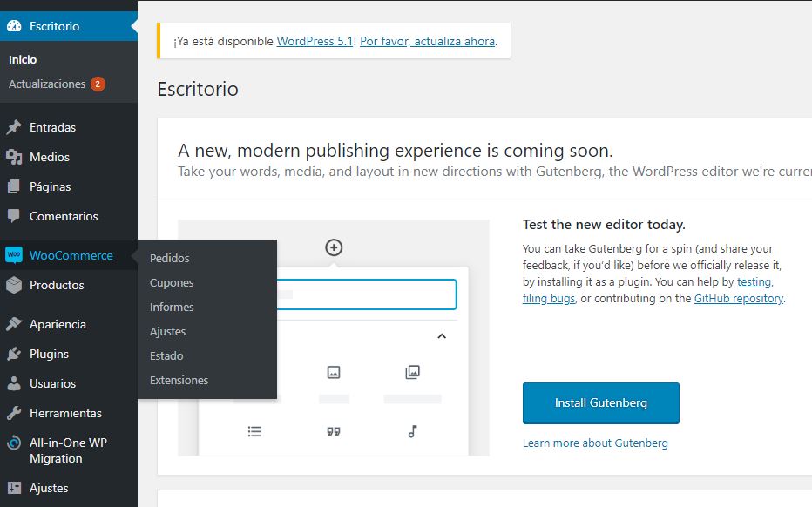Select Pedidos in the WooCommerce submenu
The width and height of the screenshot is (812, 507).
[x=169, y=258]
